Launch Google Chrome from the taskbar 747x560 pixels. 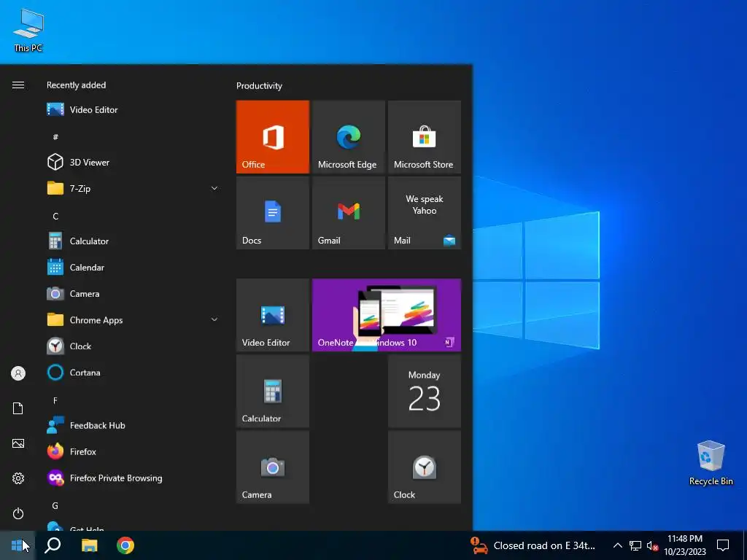(125, 545)
